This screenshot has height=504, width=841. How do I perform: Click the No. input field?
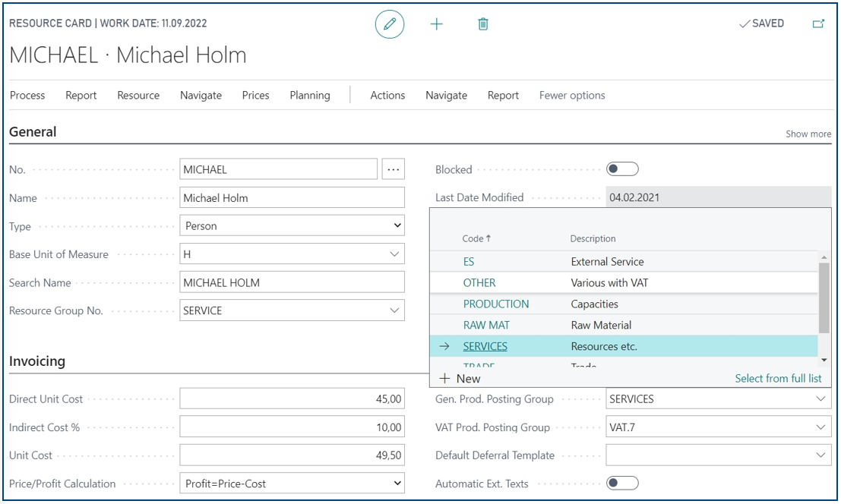(278, 169)
